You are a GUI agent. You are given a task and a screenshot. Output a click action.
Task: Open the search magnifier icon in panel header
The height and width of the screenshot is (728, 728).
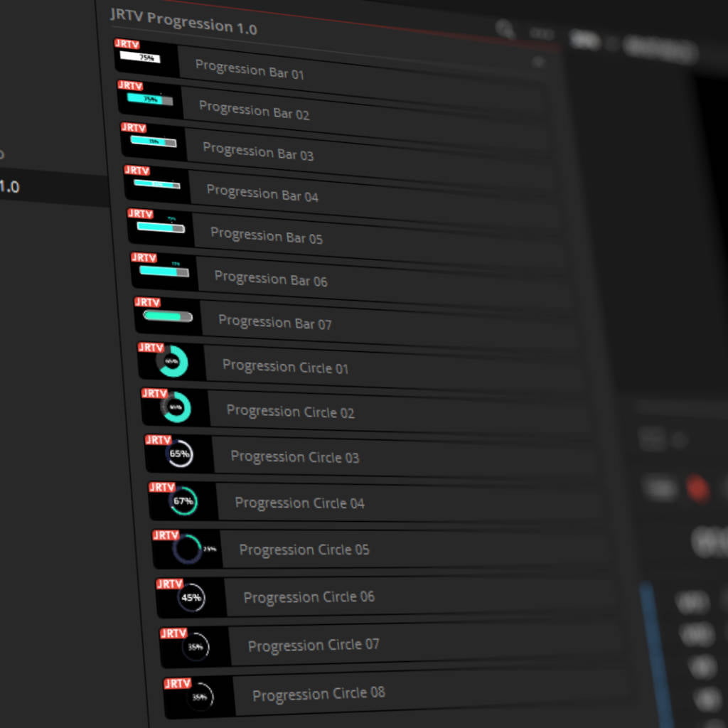tap(505, 29)
